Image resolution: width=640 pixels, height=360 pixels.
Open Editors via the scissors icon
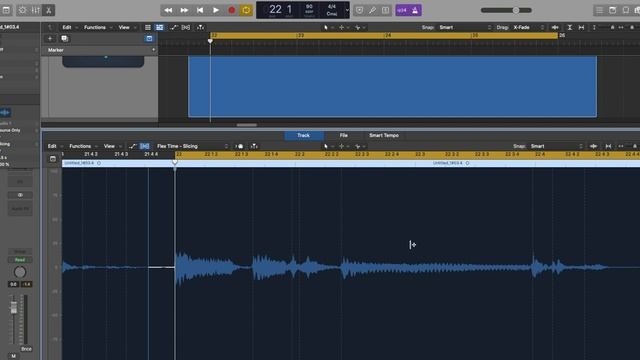(49, 10)
